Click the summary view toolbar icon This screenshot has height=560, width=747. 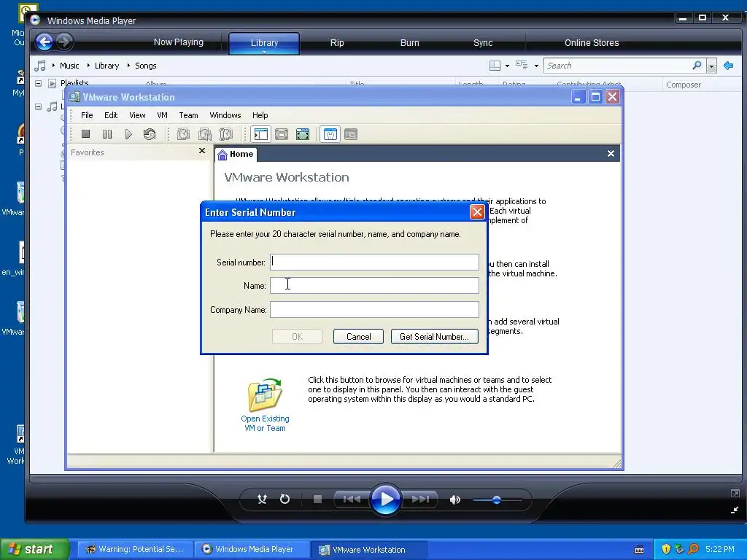tap(330, 134)
